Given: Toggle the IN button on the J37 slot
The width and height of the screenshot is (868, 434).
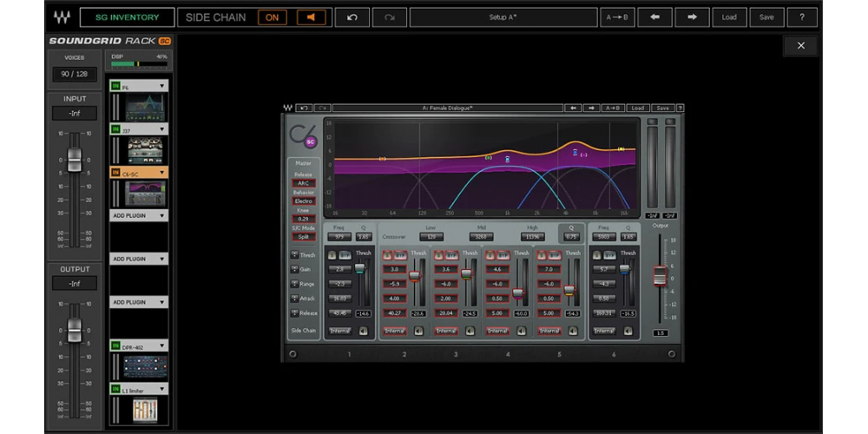Looking at the screenshot, I should [x=115, y=129].
